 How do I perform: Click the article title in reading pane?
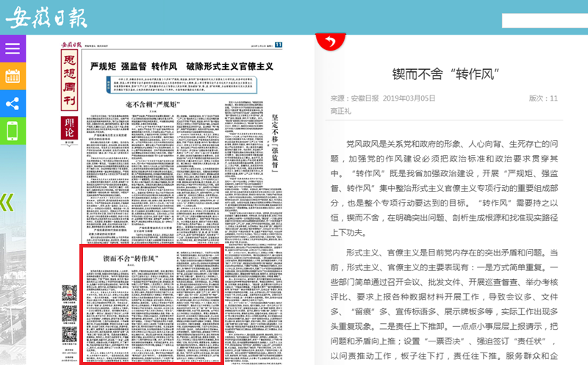coord(440,73)
